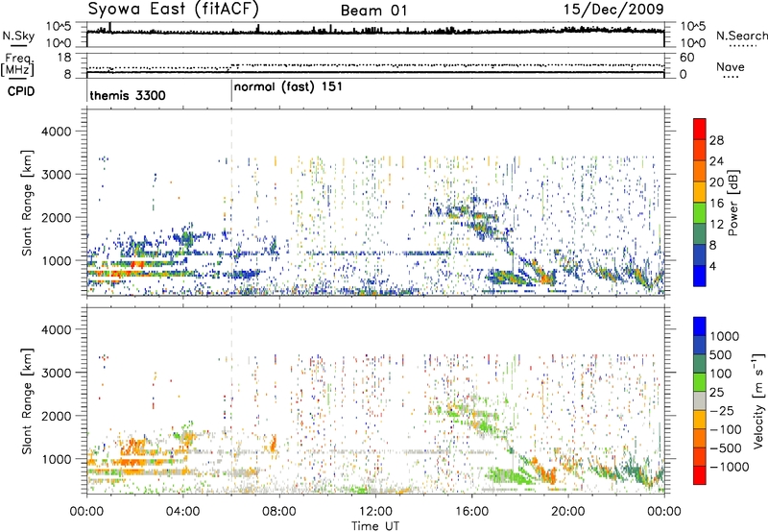Image resolution: width=768 pixels, height=532 pixels.
Task: Click the '1000' velocity colorbar tick
Action: [725, 336]
